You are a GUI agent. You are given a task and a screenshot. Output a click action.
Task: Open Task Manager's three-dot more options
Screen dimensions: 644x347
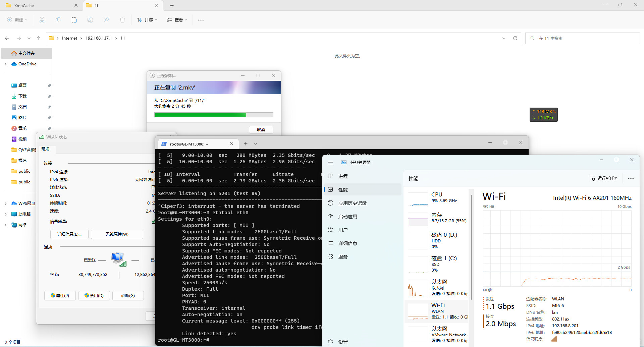point(631,178)
